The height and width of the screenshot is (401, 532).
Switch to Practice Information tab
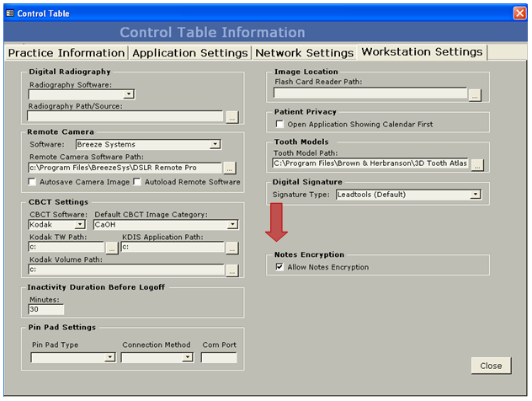pyautogui.click(x=66, y=52)
